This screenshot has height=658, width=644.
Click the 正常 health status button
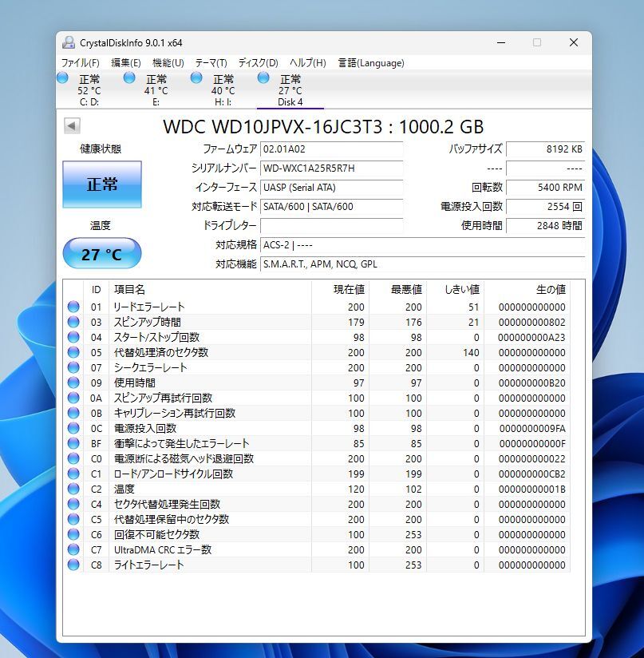click(102, 184)
